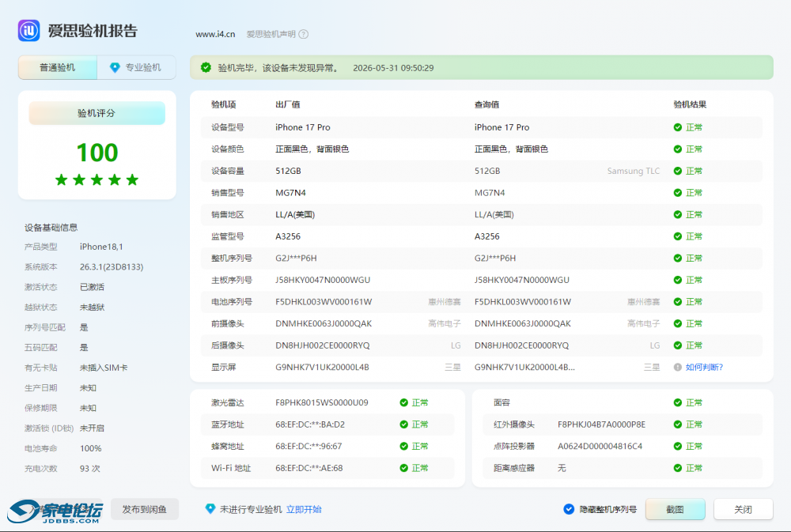Click the grey info icon in 显示屏 row
791x532 pixels.
tap(678, 367)
